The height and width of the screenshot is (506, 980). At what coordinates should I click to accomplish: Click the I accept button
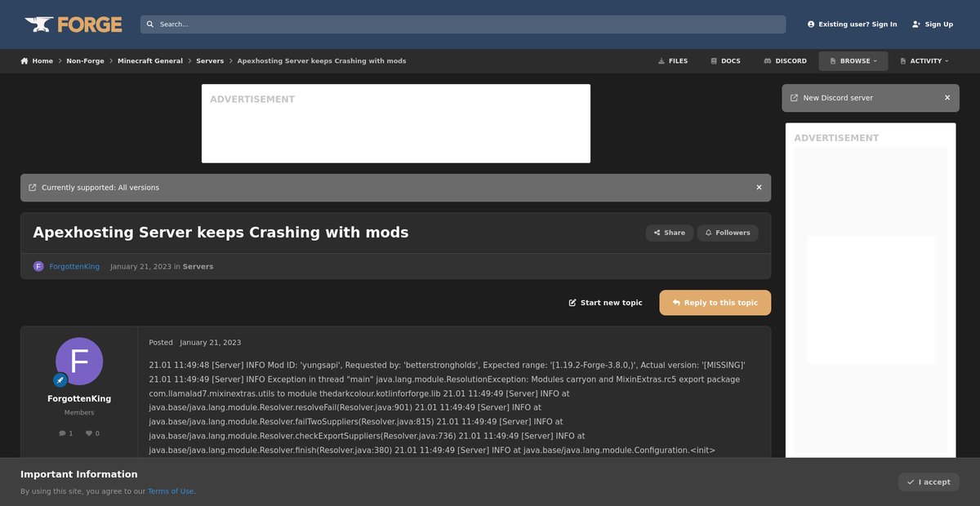pyautogui.click(x=929, y=482)
